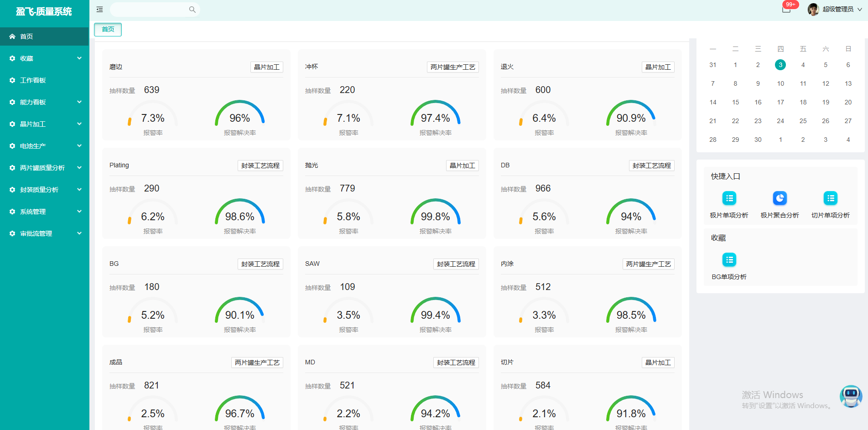Viewport: 868px width, 430px height.
Task: Open the notifications icon with 99+ badge
Action: click(x=786, y=9)
